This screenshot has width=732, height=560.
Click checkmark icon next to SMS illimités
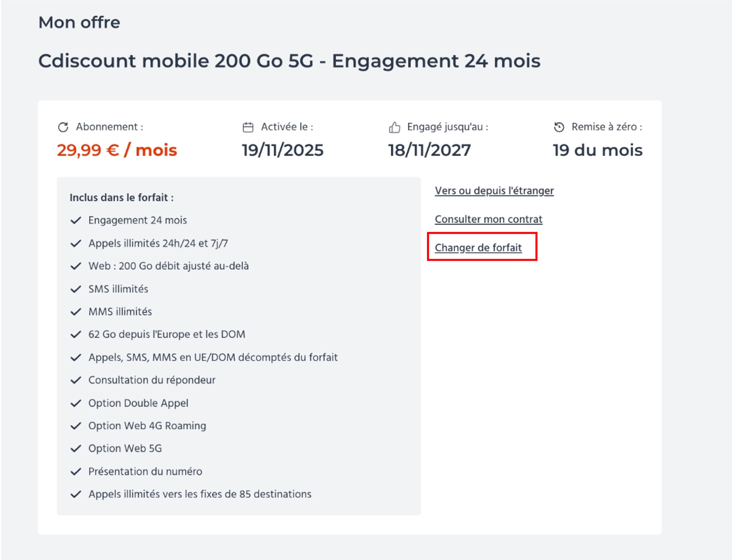coord(76,289)
